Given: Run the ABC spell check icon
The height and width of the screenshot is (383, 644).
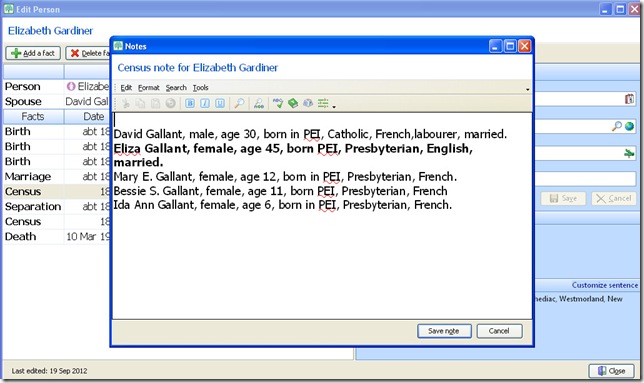Looking at the screenshot, I should [278, 103].
